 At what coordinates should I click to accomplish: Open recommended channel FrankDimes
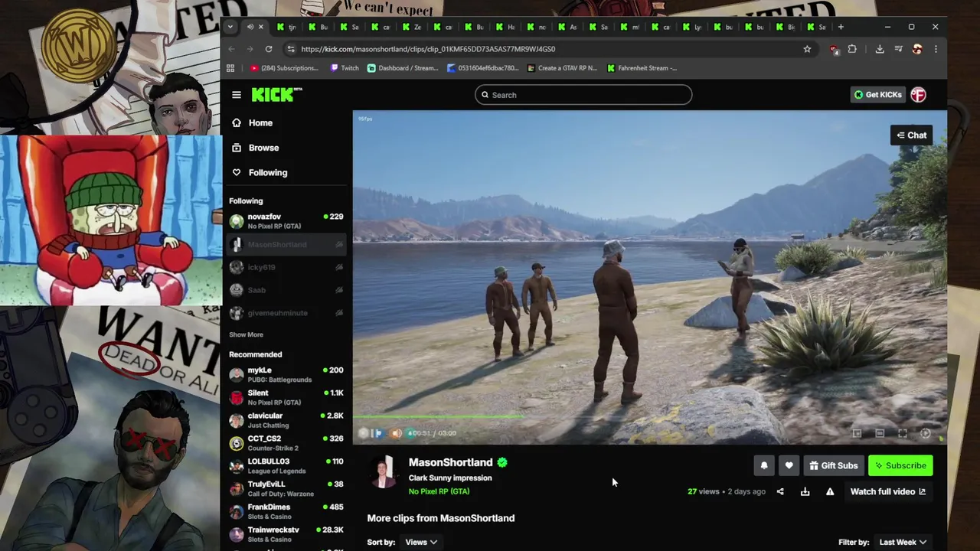286,511
